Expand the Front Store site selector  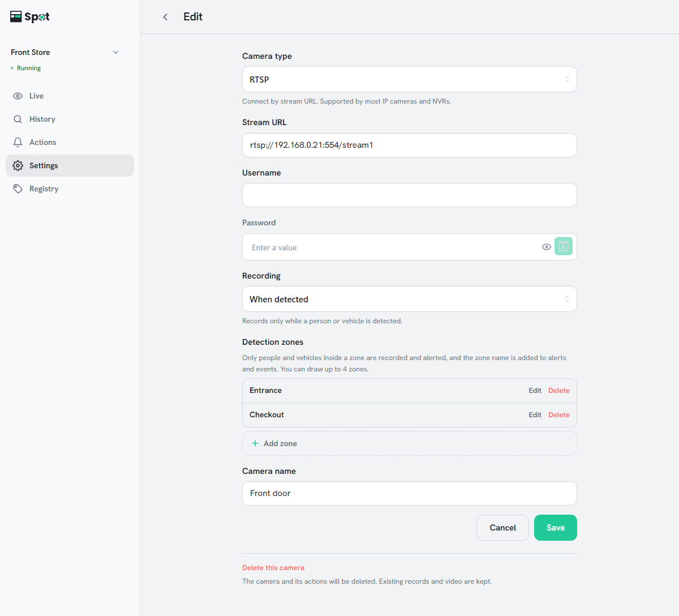click(65, 52)
